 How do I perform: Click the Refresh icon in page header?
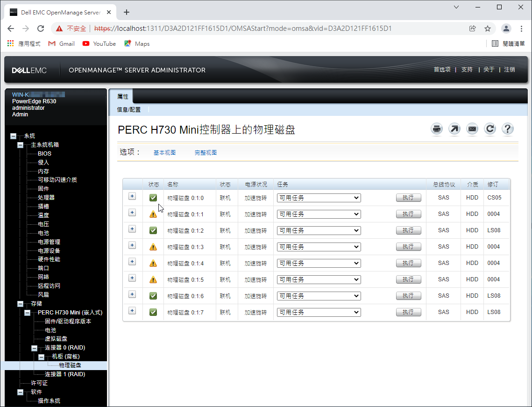point(489,129)
